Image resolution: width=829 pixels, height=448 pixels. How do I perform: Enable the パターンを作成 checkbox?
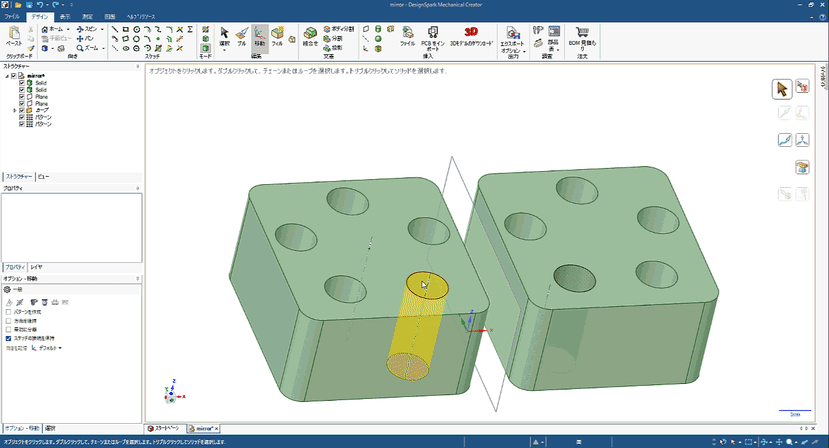pyautogui.click(x=8, y=312)
